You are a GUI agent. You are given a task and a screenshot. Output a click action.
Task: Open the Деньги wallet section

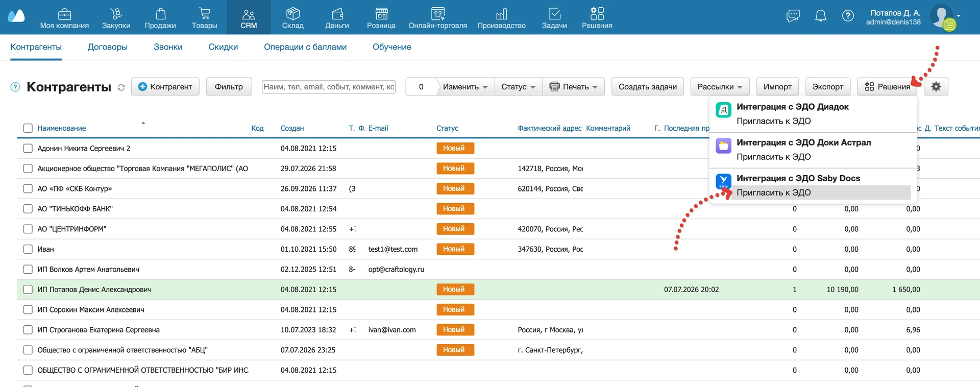[x=337, y=18]
